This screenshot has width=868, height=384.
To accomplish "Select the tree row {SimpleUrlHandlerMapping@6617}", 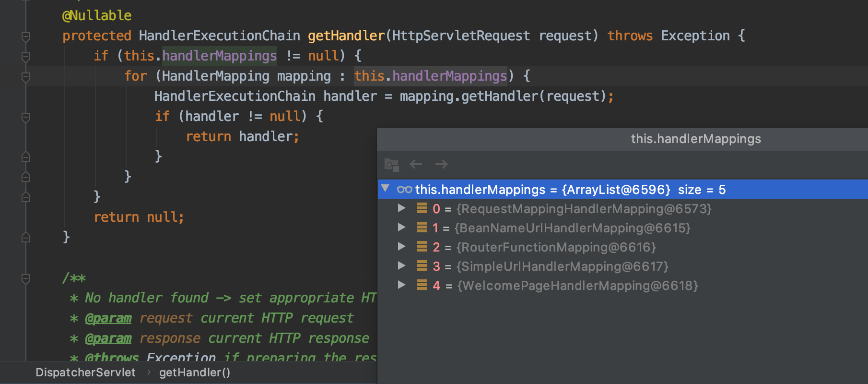I will [x=623, y=266].
